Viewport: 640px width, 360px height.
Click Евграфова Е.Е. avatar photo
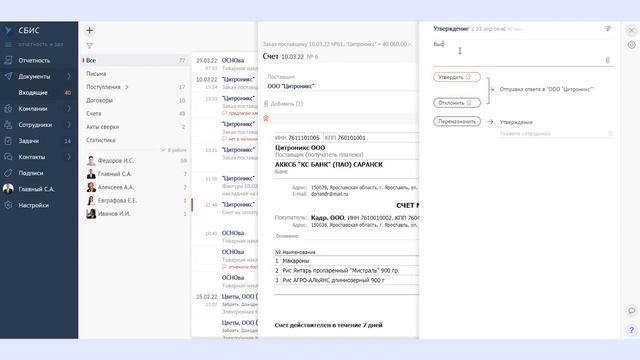click(x=91, y=200)
